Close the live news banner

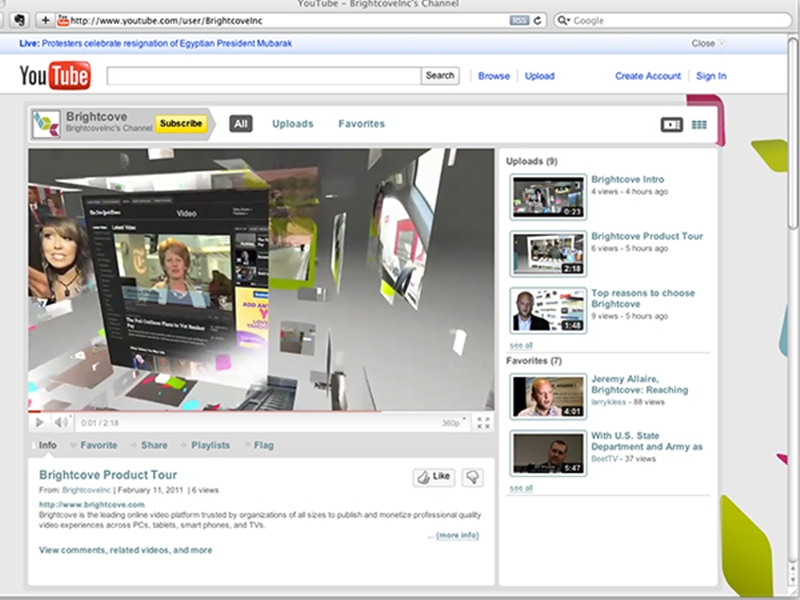point(708,43)
